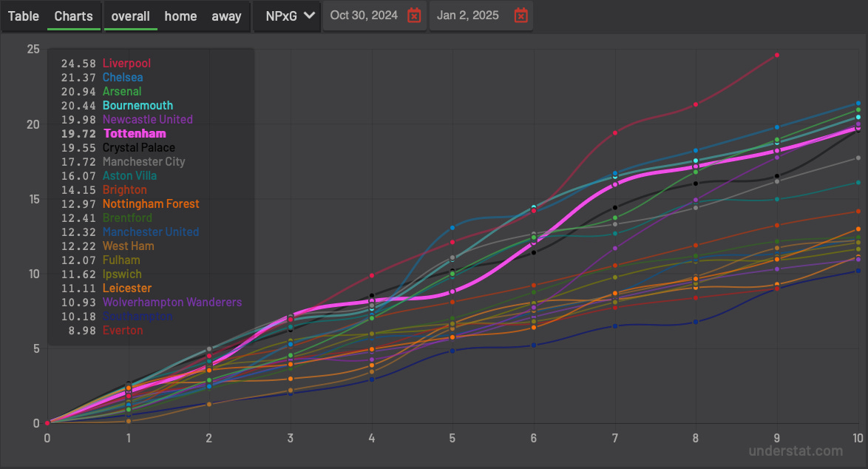Image resolution: width=868 pixels, height=469 pixels.
Task: Clear the Oct 30, 2024 start date
Action: click(x=414, y=16)
